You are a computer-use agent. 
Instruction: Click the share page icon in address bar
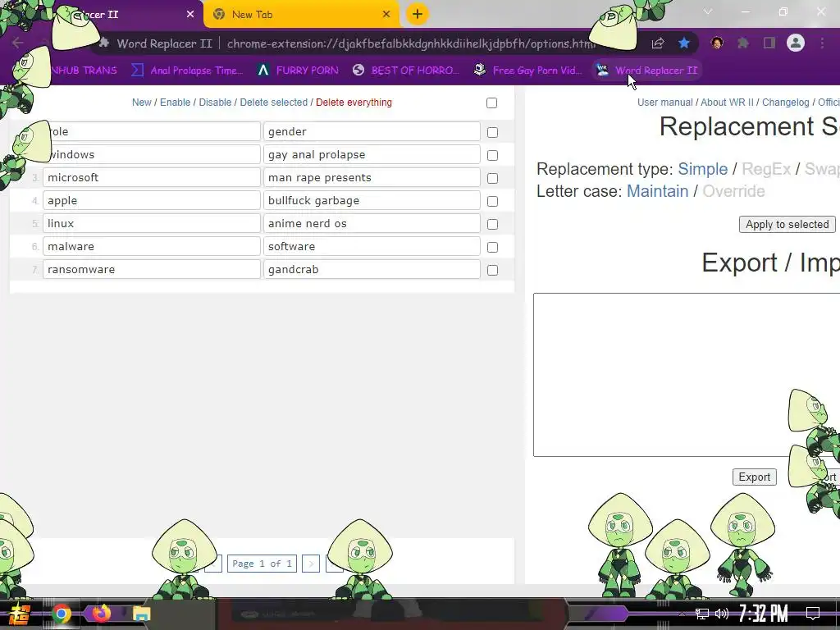(658, 43)
